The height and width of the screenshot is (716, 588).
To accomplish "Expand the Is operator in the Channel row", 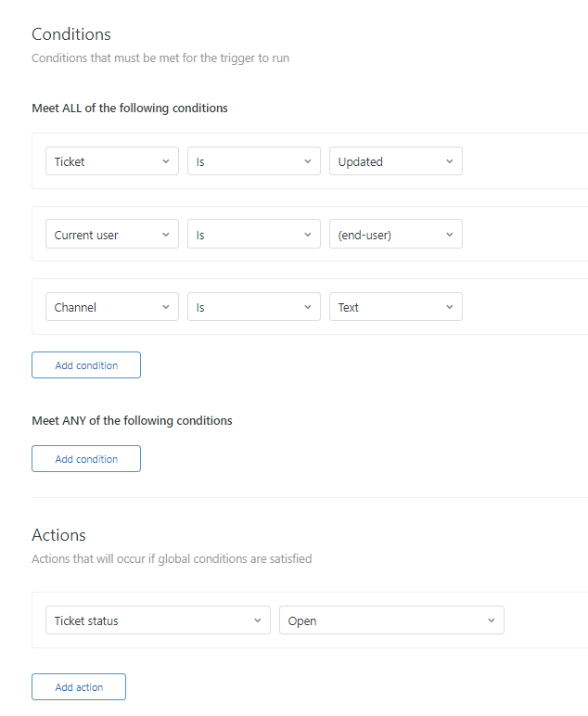I will 253,307.
